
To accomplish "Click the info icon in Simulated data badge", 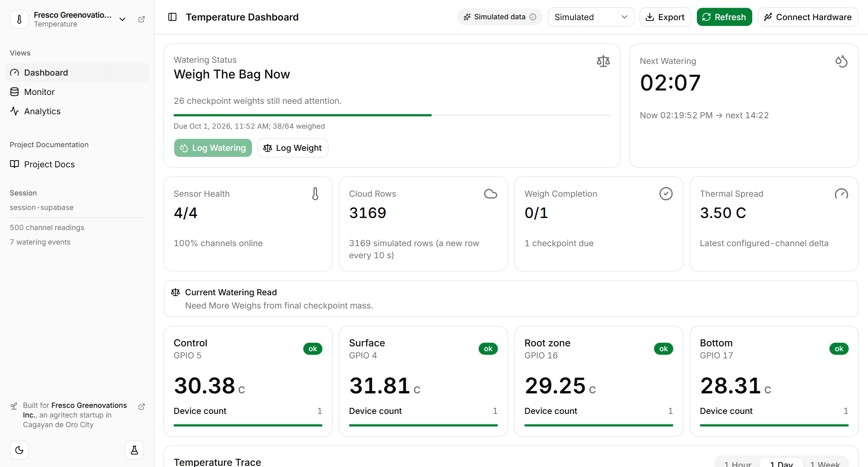I will (x=533, y=17).
